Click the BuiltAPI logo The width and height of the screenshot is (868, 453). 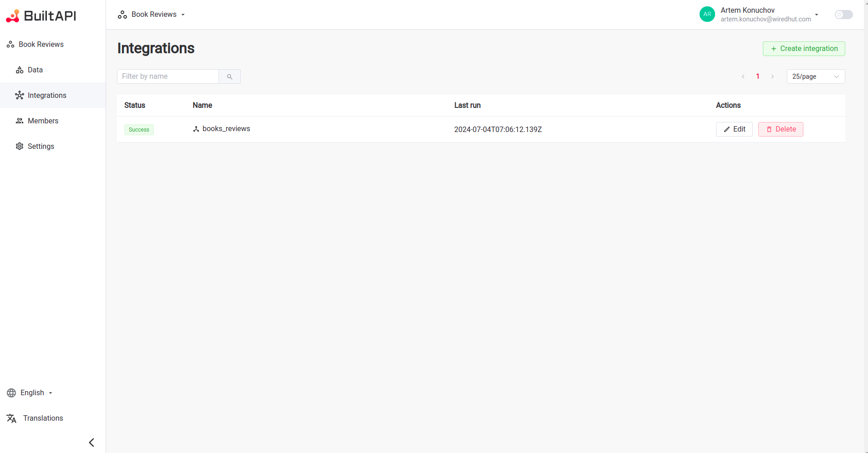(x=41, y=15)
